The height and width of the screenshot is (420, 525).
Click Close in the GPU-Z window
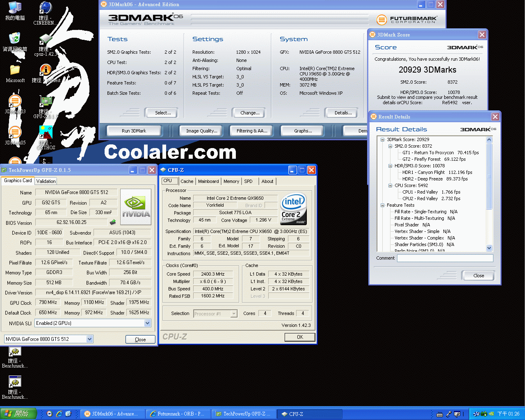pyautogui.click(x=140, y=340)
